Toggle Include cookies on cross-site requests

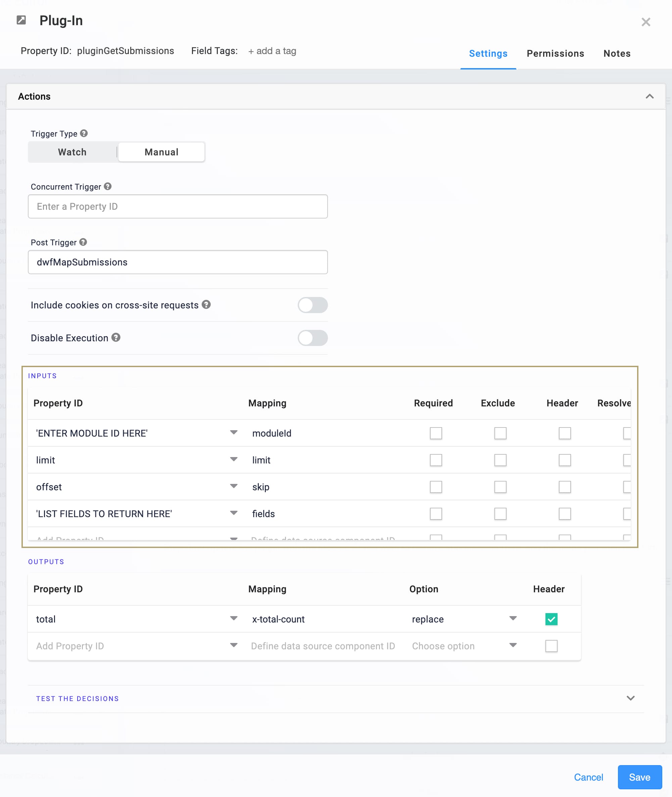[x=313, y=305]
